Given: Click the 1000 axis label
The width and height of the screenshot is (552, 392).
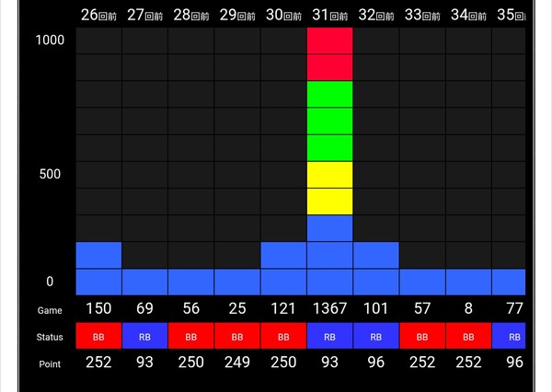Looking at the screenshot, I should [50, 40].
